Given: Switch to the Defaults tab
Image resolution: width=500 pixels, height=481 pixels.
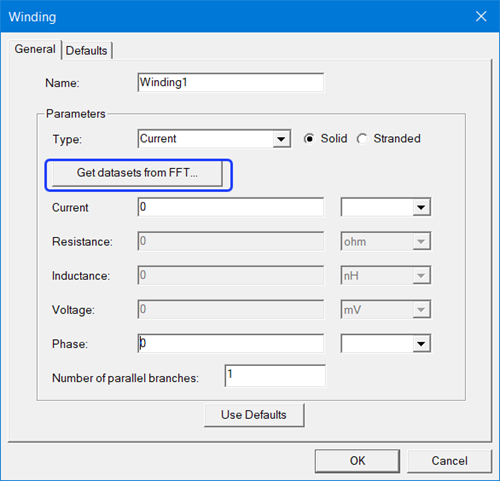Looking at the screenshot, I should (87, 50).
